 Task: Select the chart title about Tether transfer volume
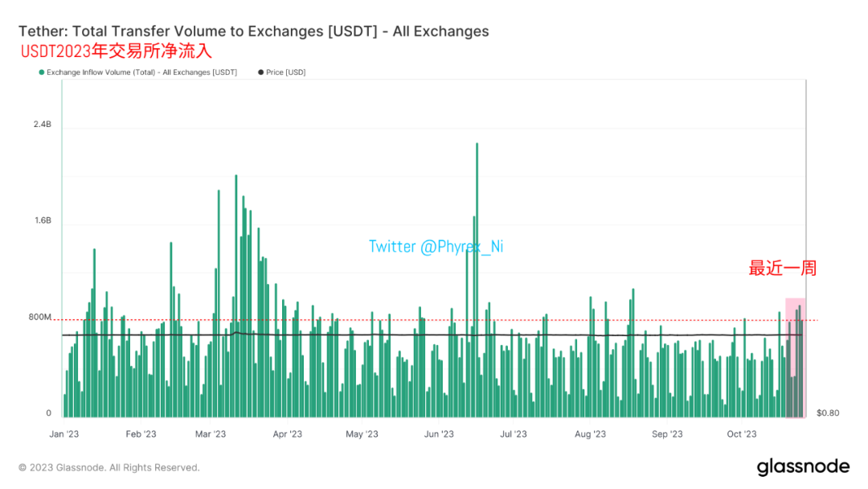[253, 31]
